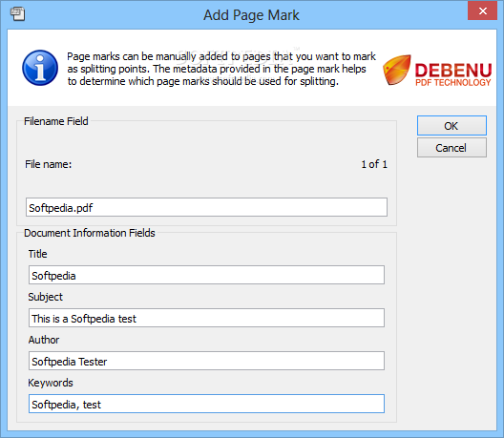Viewport: 504px width, 438px height.
Task: Click the Subject field with test text
Action: coord(206,318)
